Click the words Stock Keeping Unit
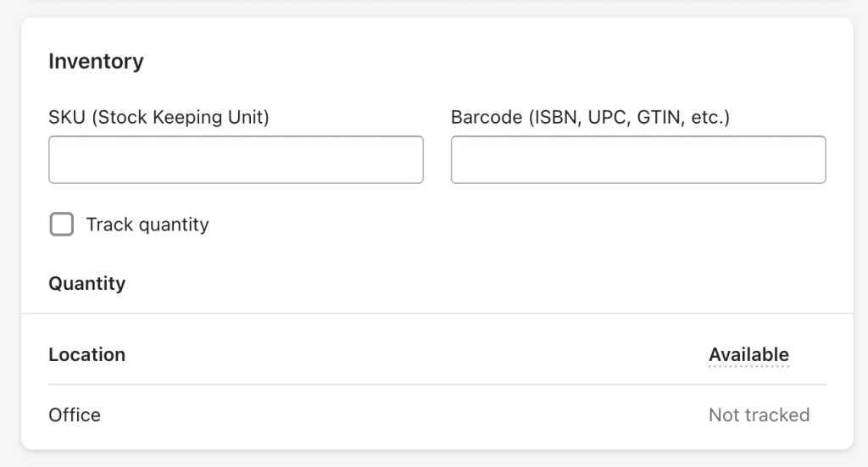Viewport: 868px width, 467px height. coord(182,118)
